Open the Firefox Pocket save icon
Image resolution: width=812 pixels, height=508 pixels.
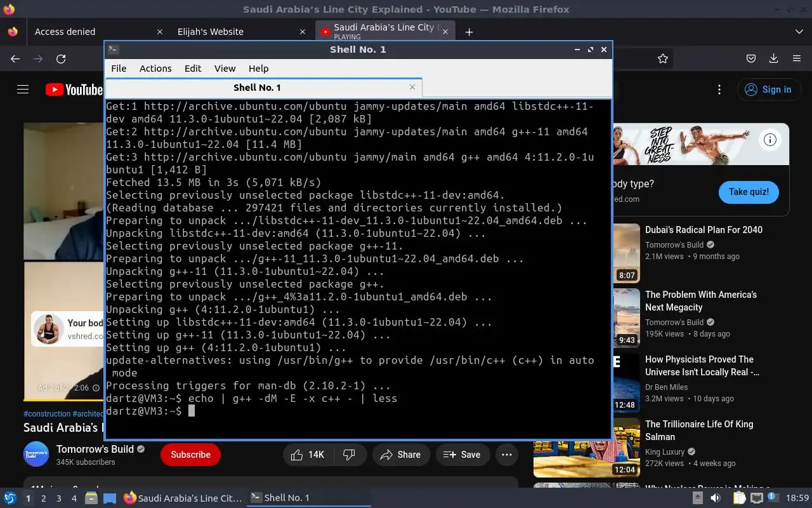click(751, 58)
